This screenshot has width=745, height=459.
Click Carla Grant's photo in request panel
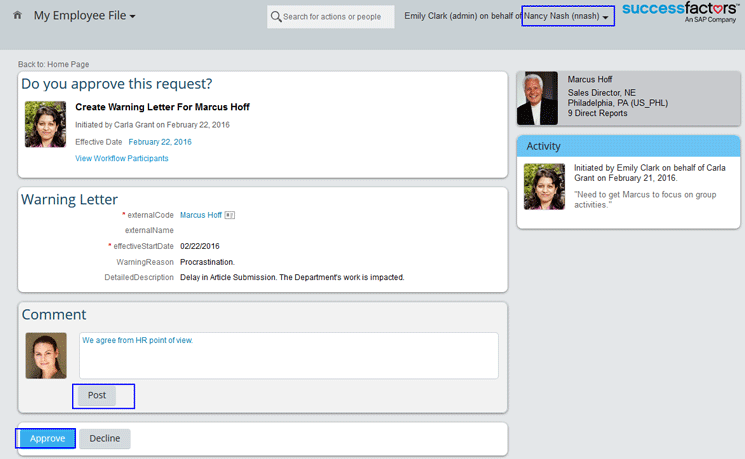pyautogui.click(x=45, y=124)
